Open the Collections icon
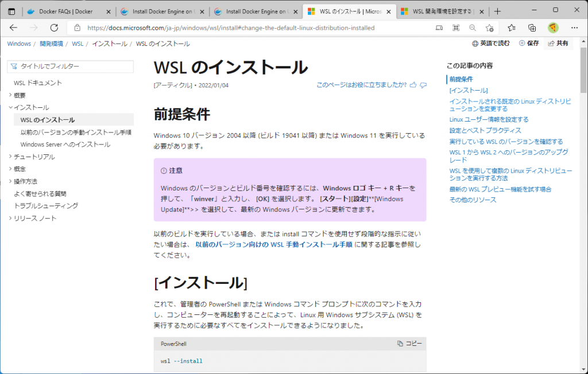 (532, 28)
